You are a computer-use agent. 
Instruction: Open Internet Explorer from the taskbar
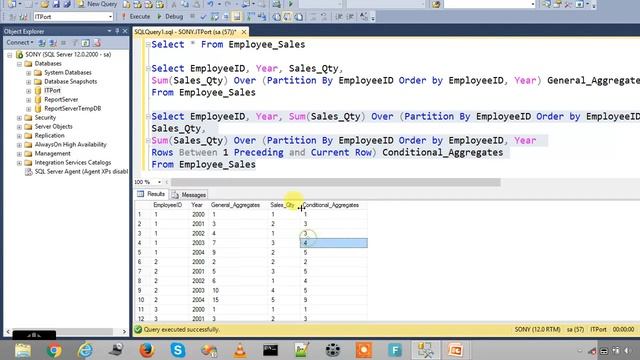(85, 350)
